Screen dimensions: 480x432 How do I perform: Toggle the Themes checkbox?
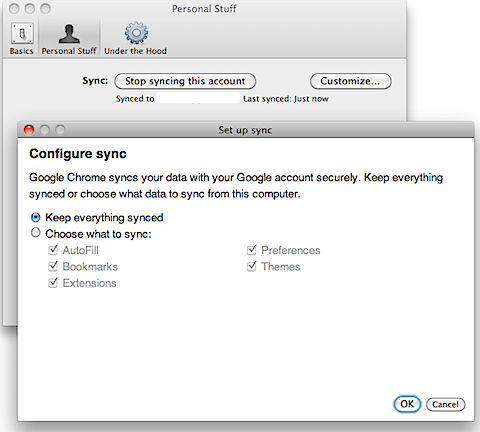pos(252,266)
